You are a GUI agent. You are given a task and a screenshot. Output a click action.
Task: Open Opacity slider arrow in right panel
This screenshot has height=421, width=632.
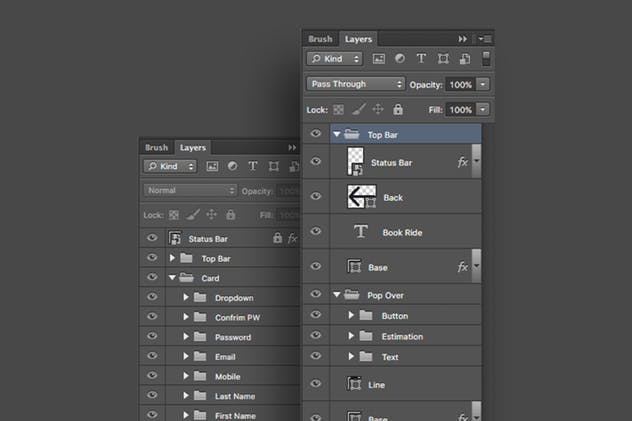pyautogui.click(x=484, y=84)
